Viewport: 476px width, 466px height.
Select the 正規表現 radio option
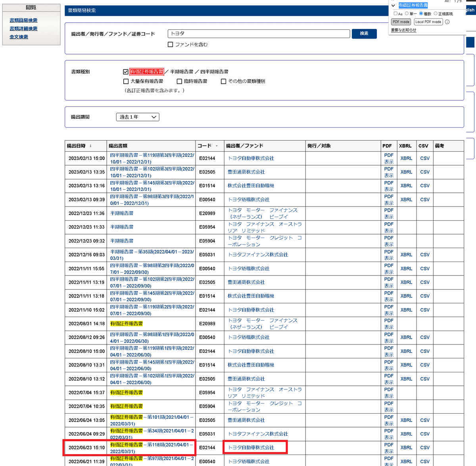click(436, 13)
